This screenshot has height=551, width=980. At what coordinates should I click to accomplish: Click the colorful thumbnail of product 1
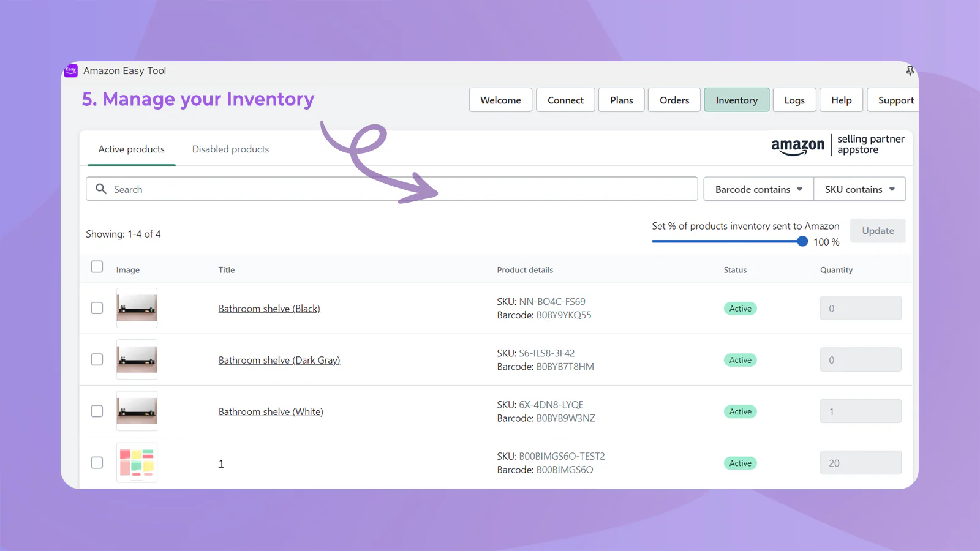pos(137,462)
